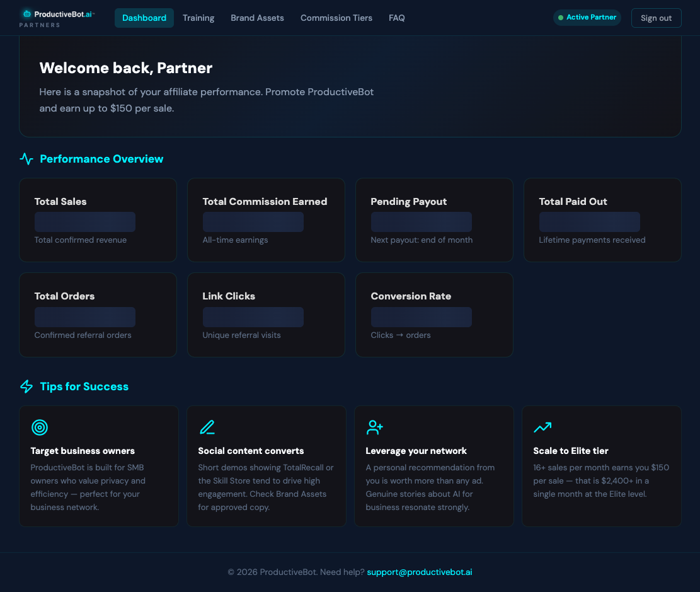Click the Total Commission Earned value placeholder
The image size is (700, 592).
click(253, 222)
